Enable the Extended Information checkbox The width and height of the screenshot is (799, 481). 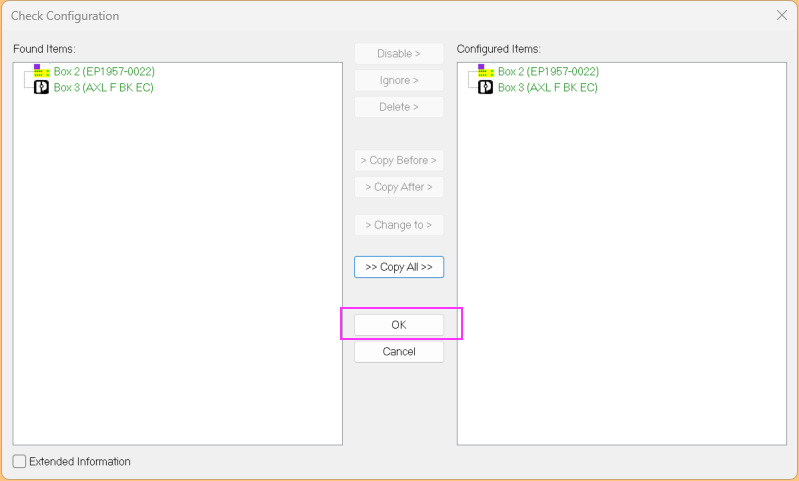(x=19, y=461)
